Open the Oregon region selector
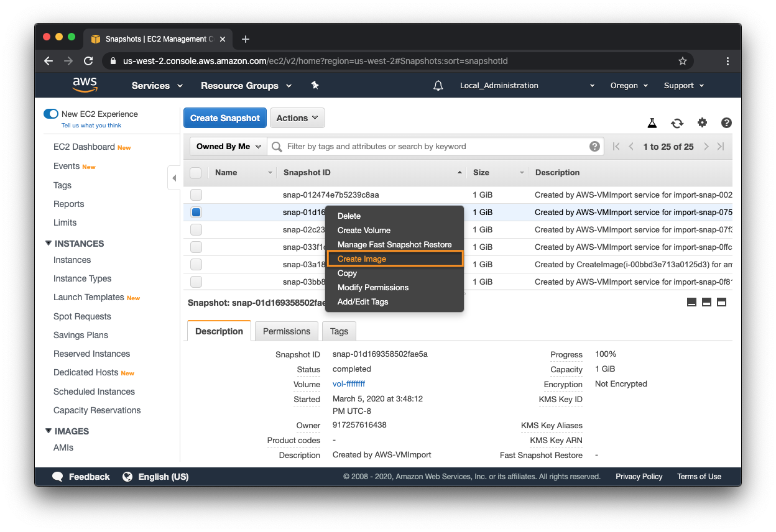 [x=629, y=86]
